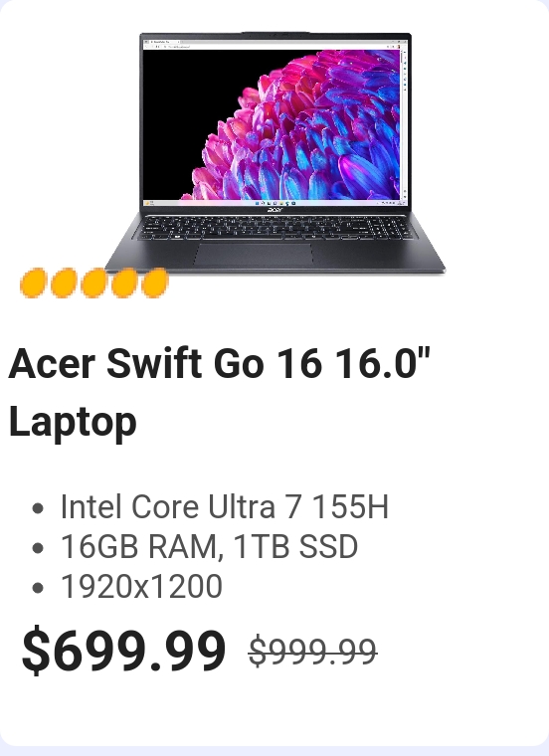Click the laptop's touchpad in the photo

coord(254,254)
